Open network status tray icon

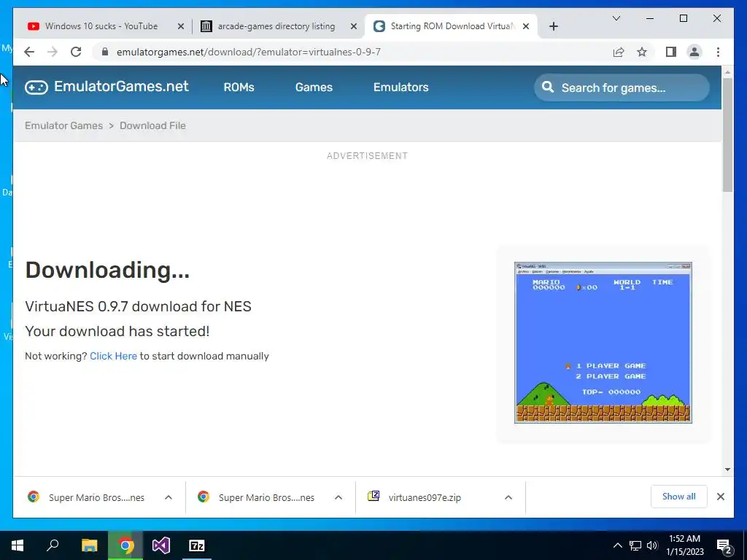coord(635,545)
